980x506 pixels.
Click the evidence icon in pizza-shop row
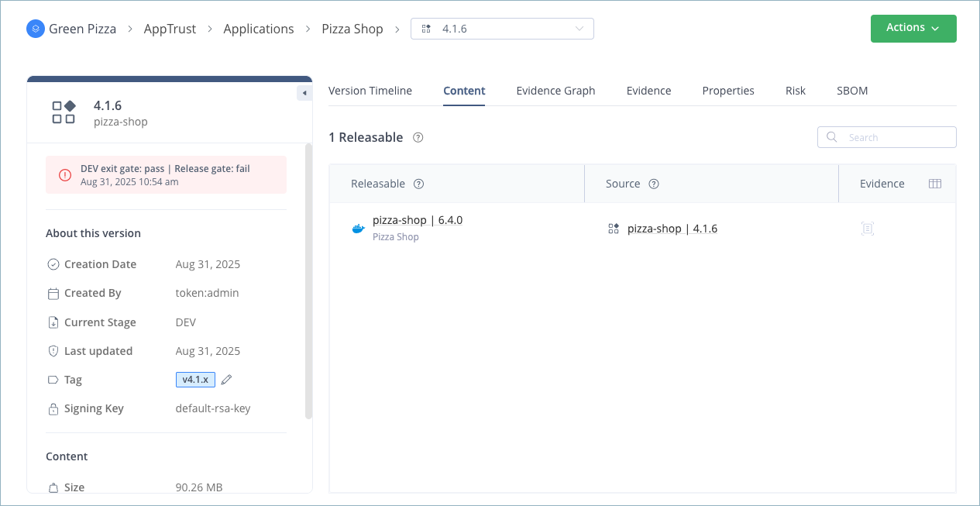(867, 229)
